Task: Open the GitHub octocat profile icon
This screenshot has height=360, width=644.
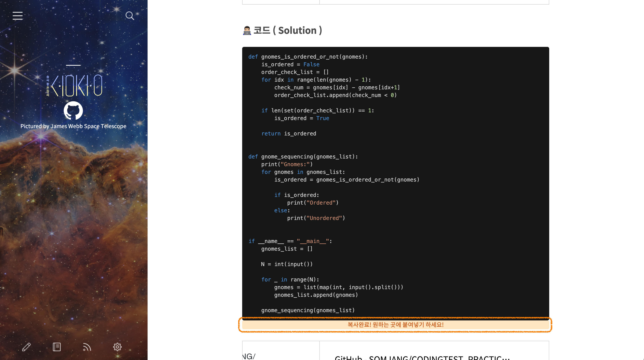Action: coord(73,110)
